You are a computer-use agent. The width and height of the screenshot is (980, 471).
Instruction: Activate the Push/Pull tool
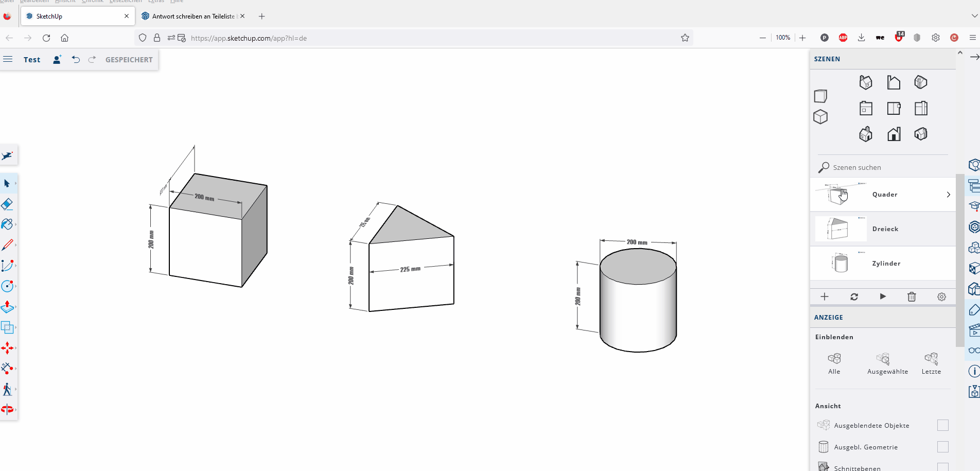click(x=7, y=307)
